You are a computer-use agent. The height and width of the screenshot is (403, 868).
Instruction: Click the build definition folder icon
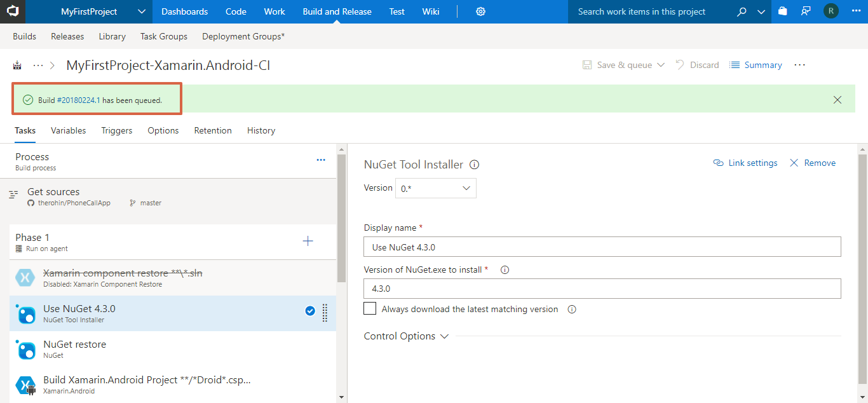[x=17, y=65]
